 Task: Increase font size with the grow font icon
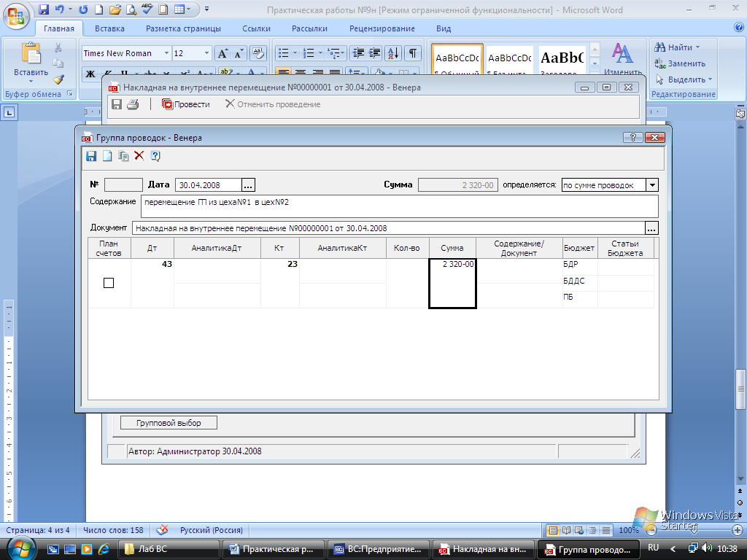click(x=222, y=53)
